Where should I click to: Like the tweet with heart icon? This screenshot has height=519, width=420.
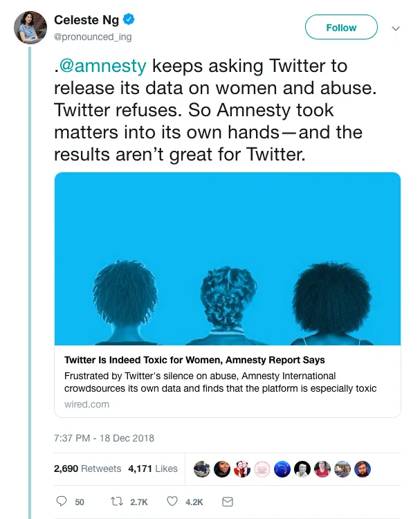(172, 502)
